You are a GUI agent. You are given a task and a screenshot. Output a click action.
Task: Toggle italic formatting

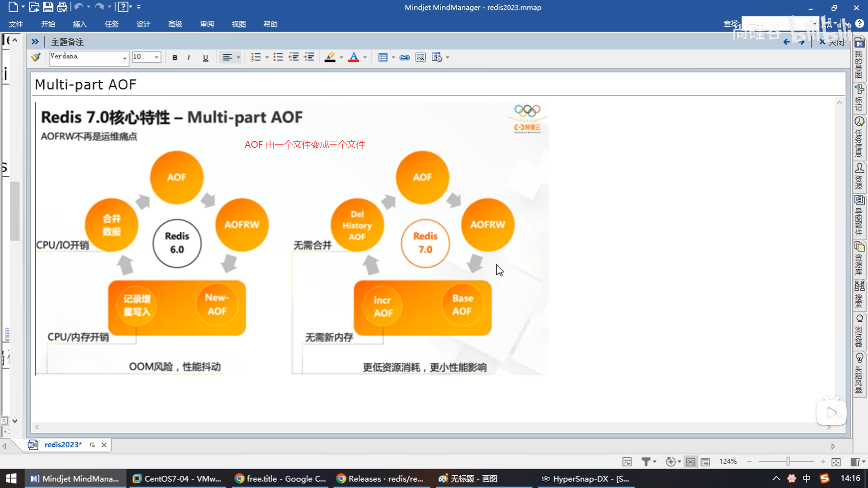click(x=189, y=57)
